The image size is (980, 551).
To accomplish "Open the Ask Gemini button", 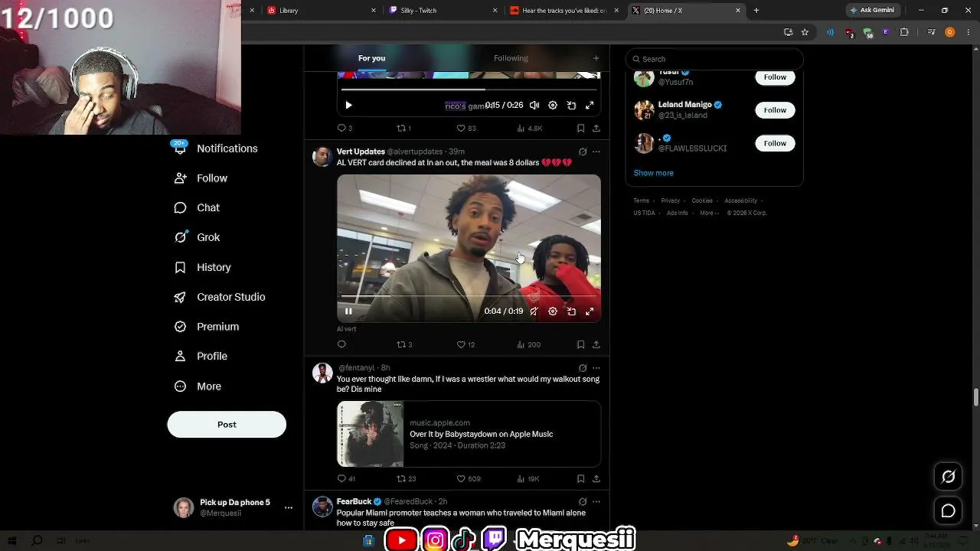I will (871, 11).
